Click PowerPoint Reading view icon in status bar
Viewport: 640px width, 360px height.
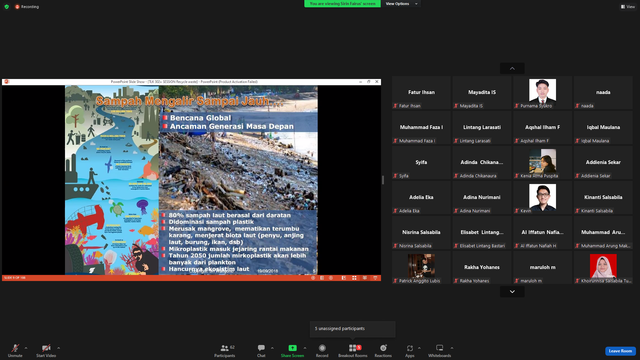364,278
